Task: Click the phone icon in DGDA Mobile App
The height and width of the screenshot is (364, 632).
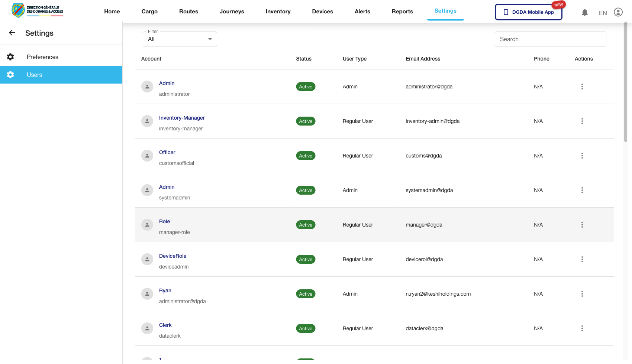Action: pos(506,12)
